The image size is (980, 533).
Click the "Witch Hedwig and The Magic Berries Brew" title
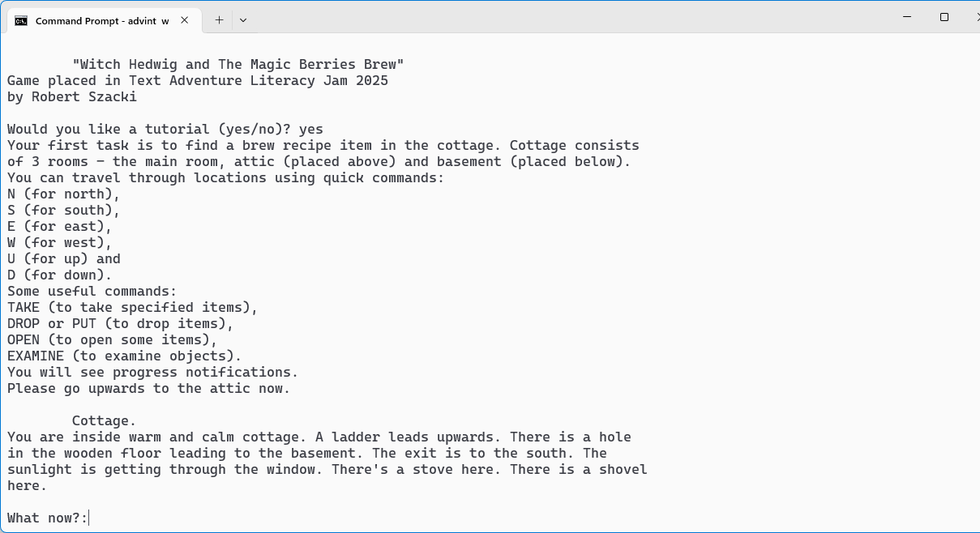tap(238, 64)
